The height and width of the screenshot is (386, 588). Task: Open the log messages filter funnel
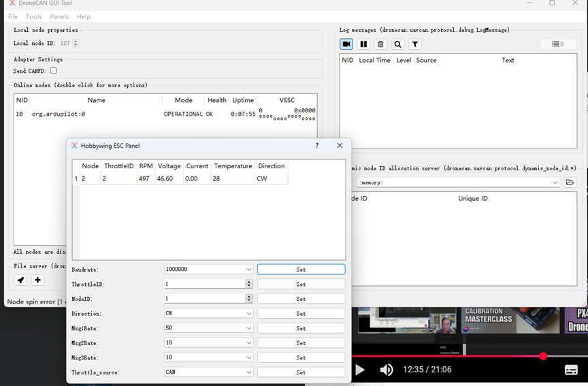click(415, 44)
